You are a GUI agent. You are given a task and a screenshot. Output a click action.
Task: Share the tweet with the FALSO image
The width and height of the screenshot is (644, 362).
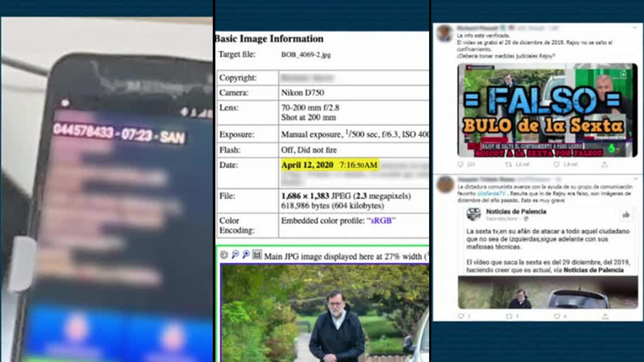pyautogui.click(x=604, y=165)
